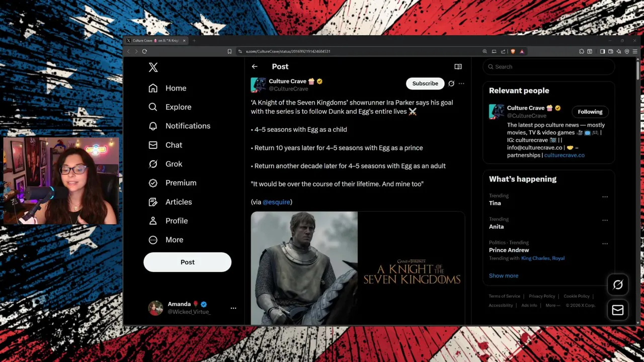Open Terms of Service link

click(x=504, y=296)
